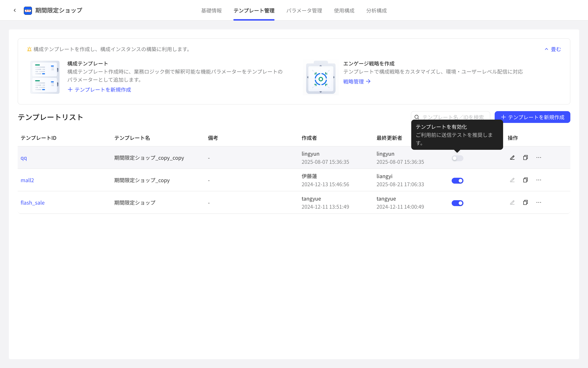The image size is (588, 368).
Task: Switch to the 基礎情報 tab
Action: (211, 10)
